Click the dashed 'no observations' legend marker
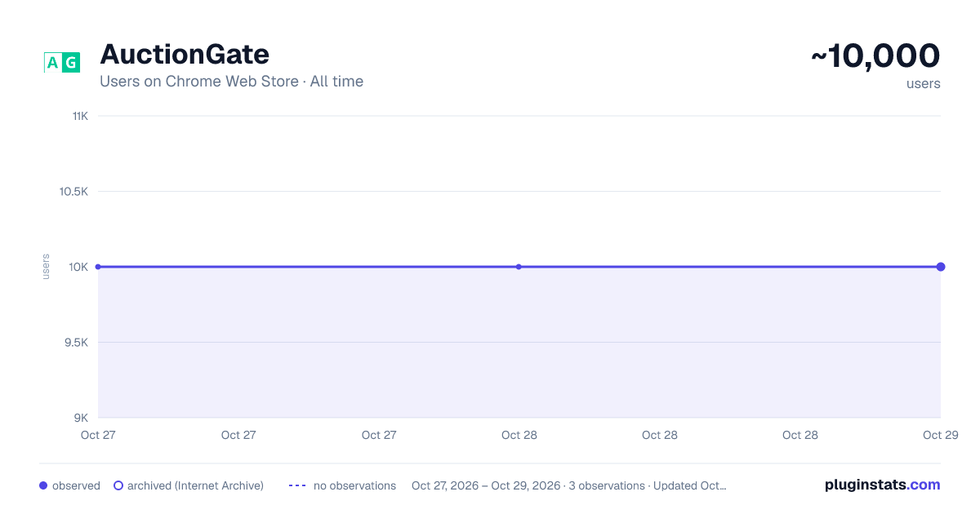Viewport: 980px width, 514px height. 297,485
